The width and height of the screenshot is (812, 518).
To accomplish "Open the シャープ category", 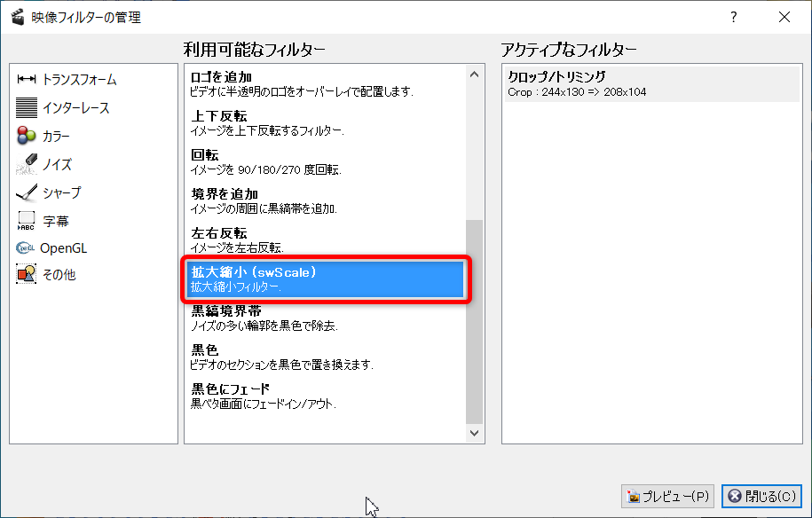I will click(61, 192).
